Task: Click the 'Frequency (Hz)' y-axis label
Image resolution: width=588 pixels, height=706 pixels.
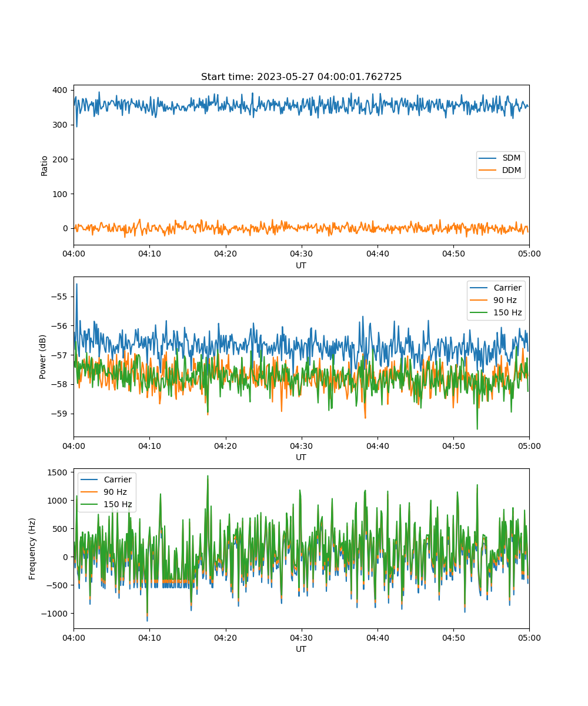Action: (x=32, y=549)
